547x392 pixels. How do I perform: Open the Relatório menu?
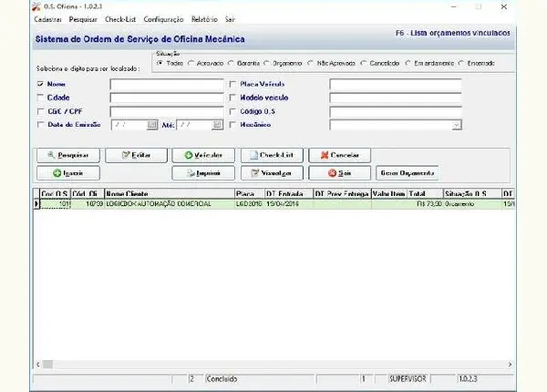click(204, 18)
